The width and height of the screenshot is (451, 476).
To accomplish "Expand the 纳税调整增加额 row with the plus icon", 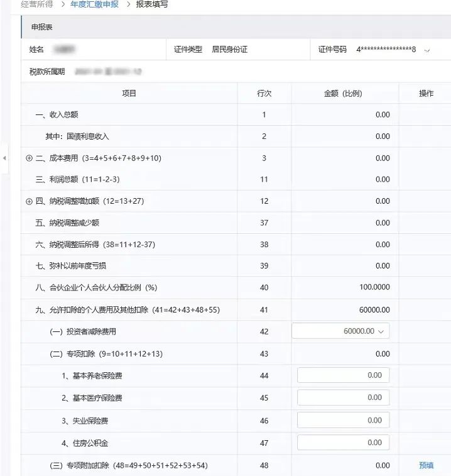I will click(29, 201).
